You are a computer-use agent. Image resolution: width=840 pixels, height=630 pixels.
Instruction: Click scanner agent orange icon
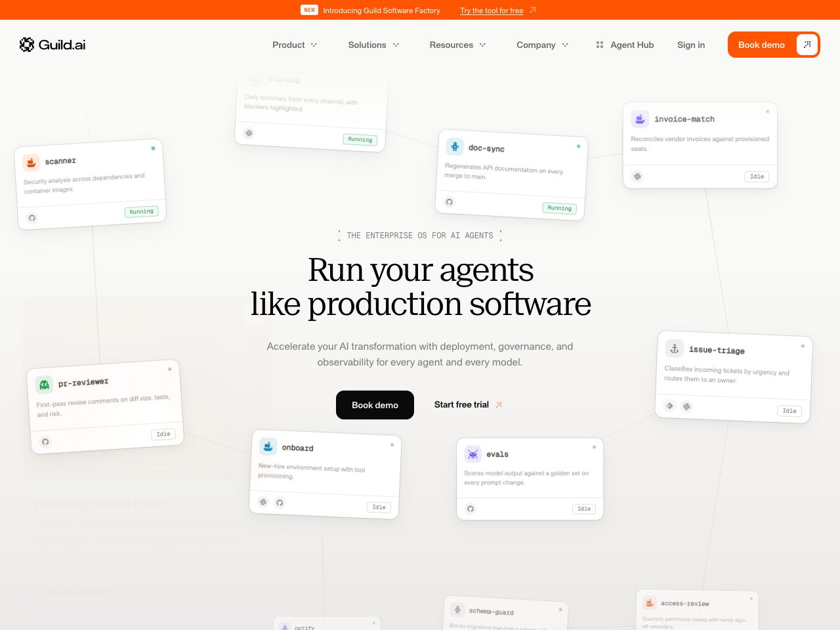[31, 163]
